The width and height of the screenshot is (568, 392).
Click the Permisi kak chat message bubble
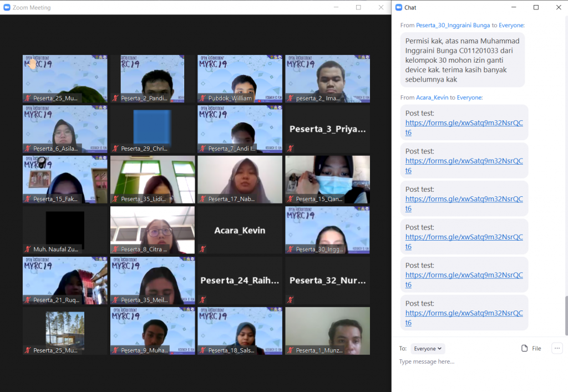[x=462, y=60]
